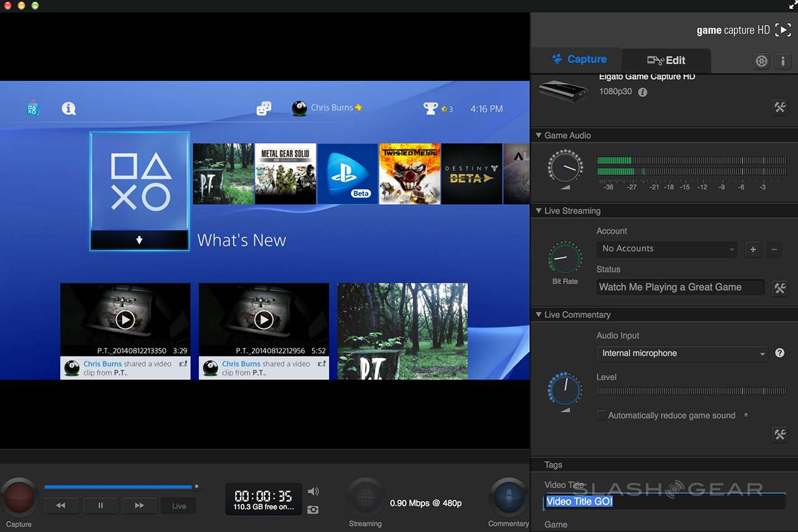
Task: Switch to the Edit tab
Action: coord(666,60)
